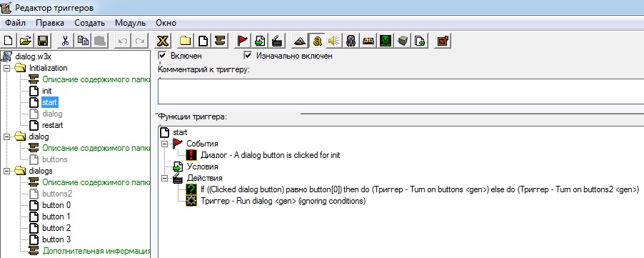Click the greyed-out Paste icon
The height and width of the screenshot is (258, 644).
(x=100, y=41)
